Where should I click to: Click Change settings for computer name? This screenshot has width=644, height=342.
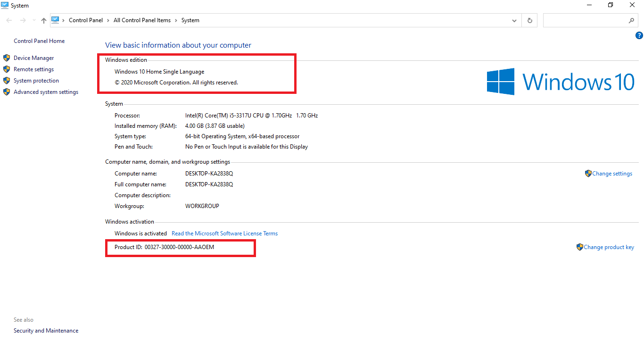612,174
